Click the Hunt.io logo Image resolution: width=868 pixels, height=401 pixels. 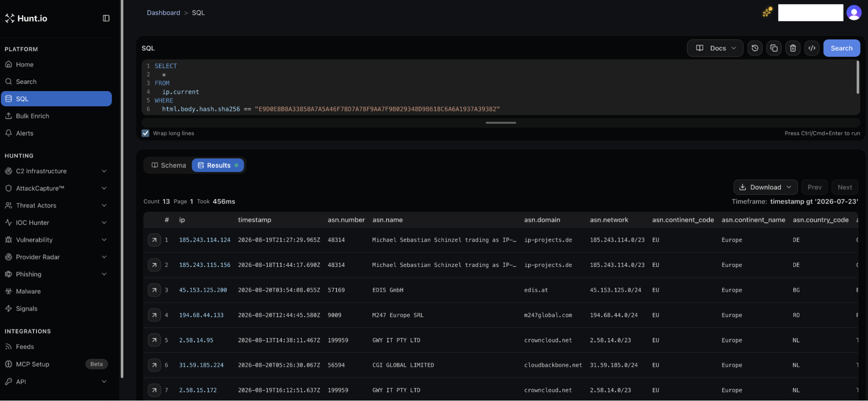point(26,18)
